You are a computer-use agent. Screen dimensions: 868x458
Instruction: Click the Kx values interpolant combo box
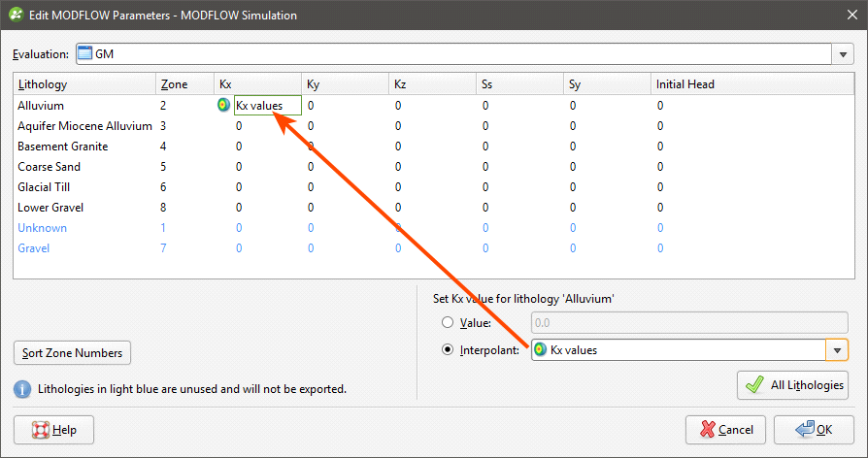[x=689, y=350]
